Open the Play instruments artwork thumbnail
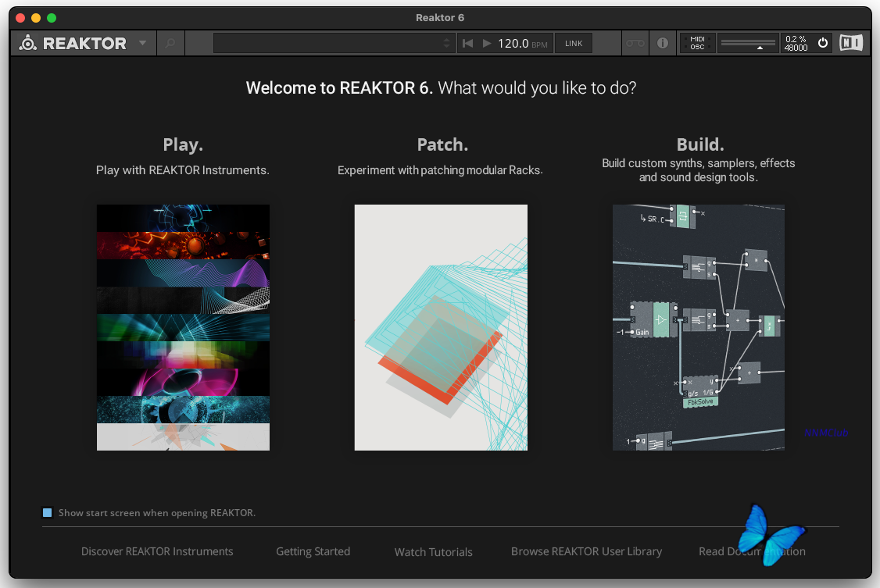Screen dimensions: 880x588 [183, 327]
